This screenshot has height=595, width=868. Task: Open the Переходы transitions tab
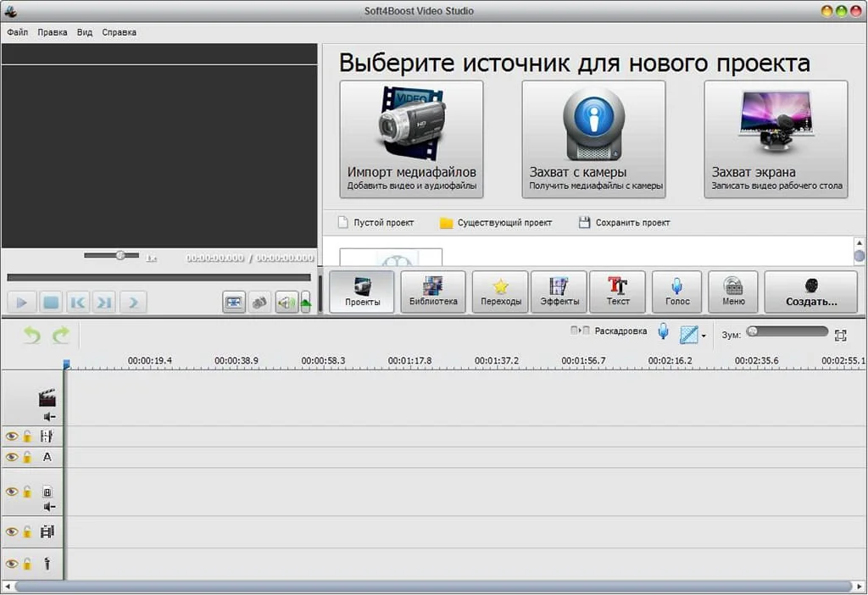coord(500,292)
